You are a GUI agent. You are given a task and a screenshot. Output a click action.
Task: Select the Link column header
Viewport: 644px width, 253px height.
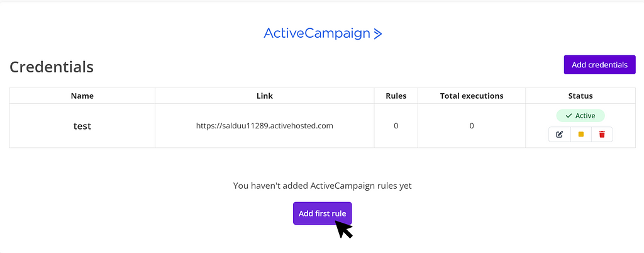[x=265, y=96]
